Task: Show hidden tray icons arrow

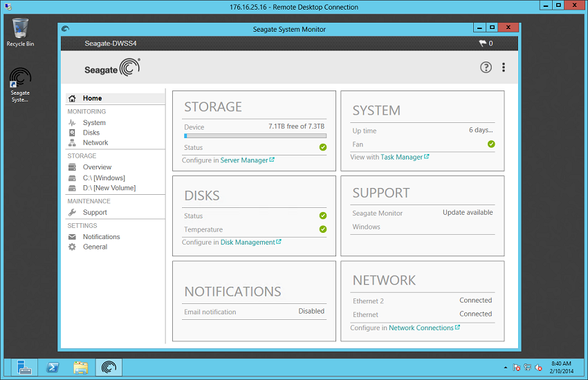Action: point(506,368)
